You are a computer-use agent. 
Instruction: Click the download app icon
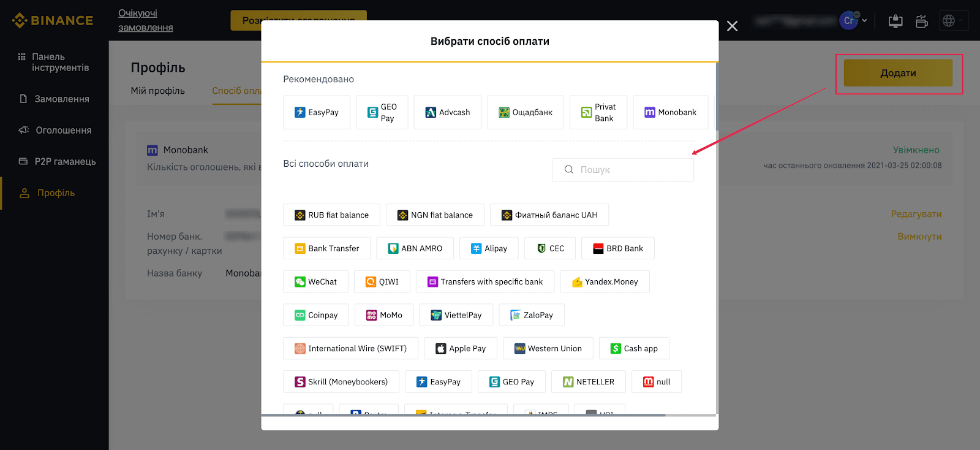[895, 21]
